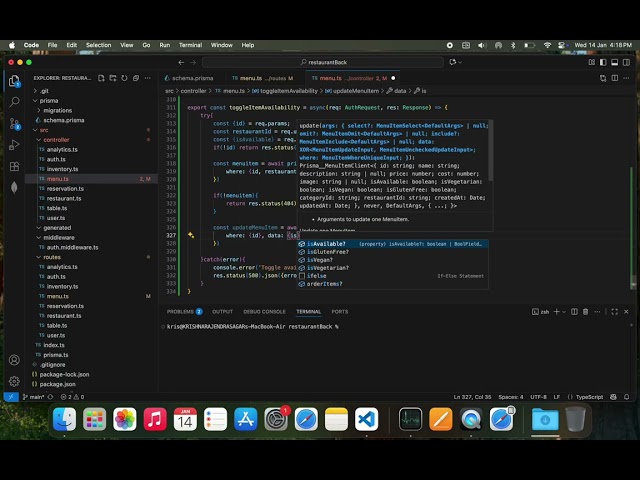The height and width of the screenshot is (480, 640).
Task: Open the terminal launch profile dropdown arrow
Action: click(x=564, y=312)
